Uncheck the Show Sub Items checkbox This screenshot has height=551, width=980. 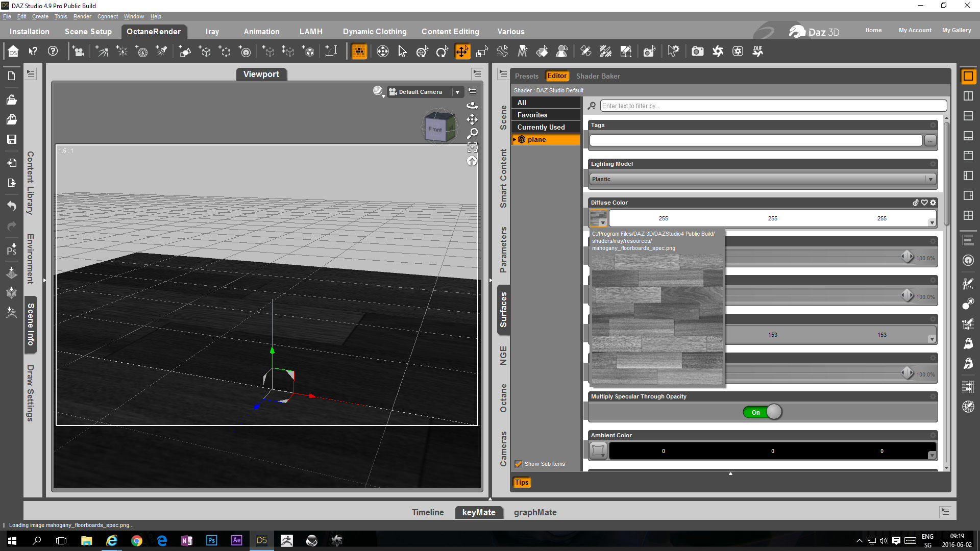519,464
